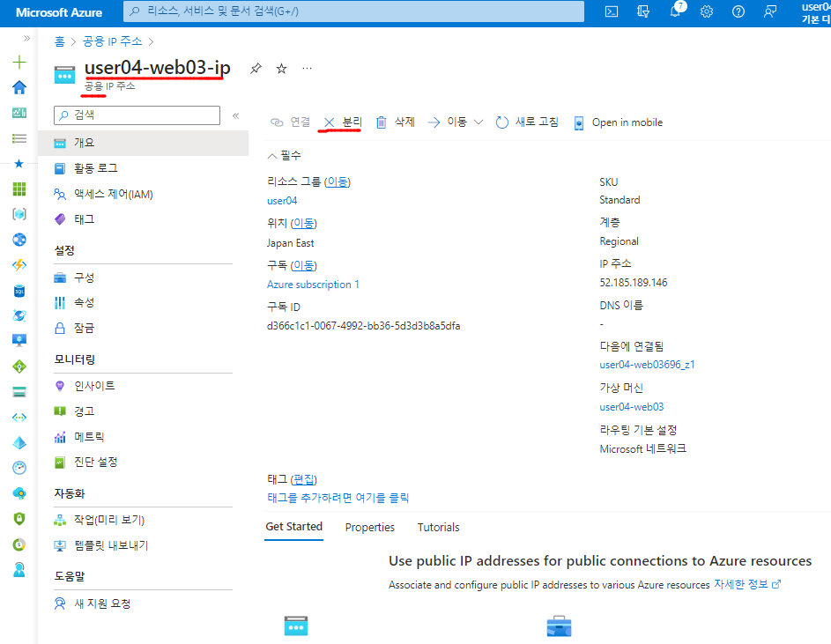Switch to the Tutorials tab
Viewport: 831px width, 644px height.
tap(438, 528)
